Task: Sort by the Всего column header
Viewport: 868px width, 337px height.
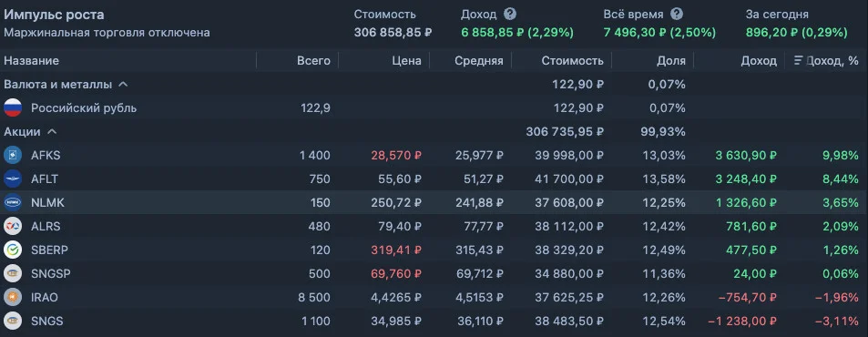Action: pyautogui.click(x=313, y=61)
